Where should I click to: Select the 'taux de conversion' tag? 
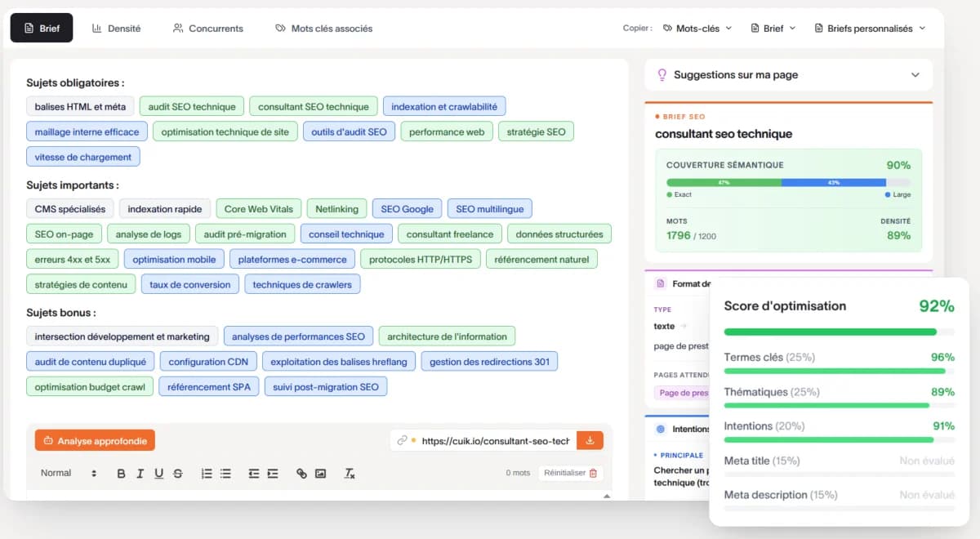point(190,284)
